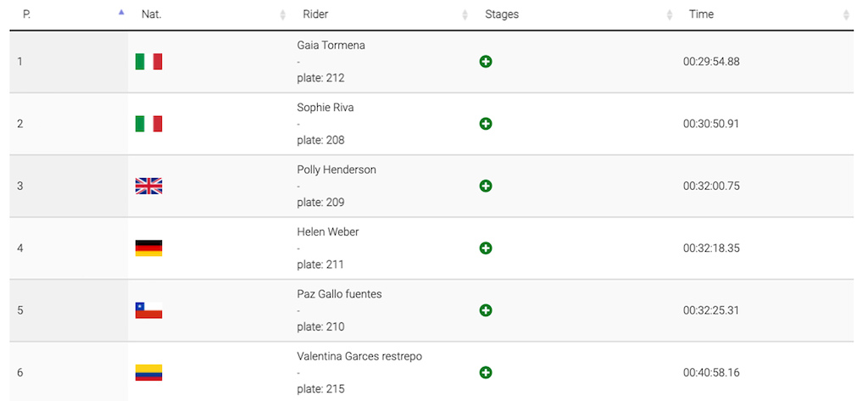
Task: Click the Chilean flag in row five
Action: click(x=148, y=309)
